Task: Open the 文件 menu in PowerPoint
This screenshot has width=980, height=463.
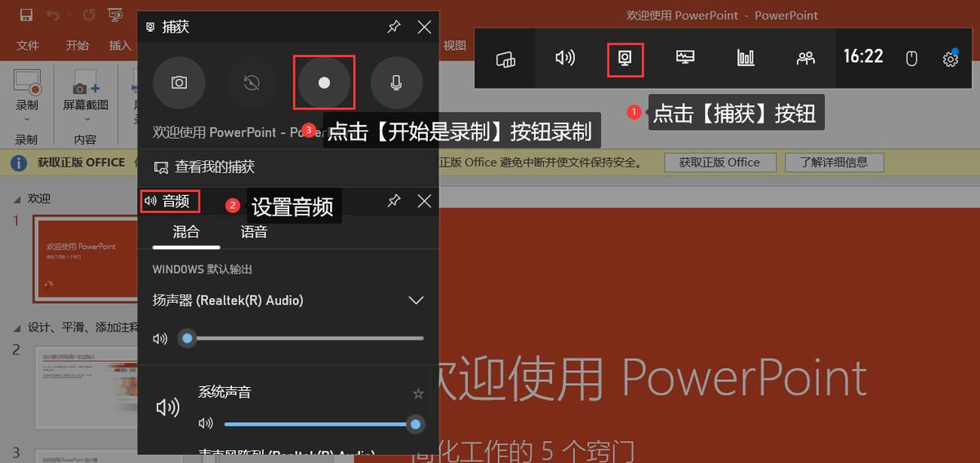Action: [x=28, y=46]
